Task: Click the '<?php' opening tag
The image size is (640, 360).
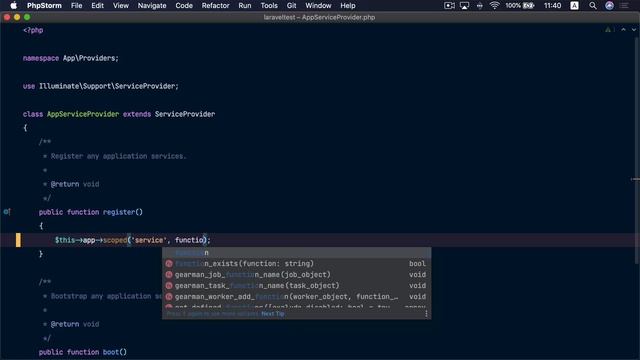Action: click(33, 30)
